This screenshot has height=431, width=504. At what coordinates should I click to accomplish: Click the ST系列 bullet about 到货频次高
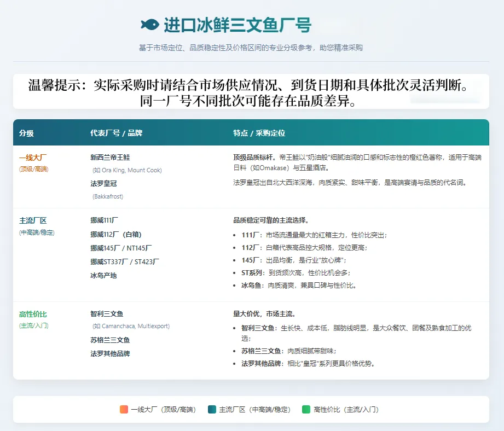pyautogui.click(x=296, y=273)
